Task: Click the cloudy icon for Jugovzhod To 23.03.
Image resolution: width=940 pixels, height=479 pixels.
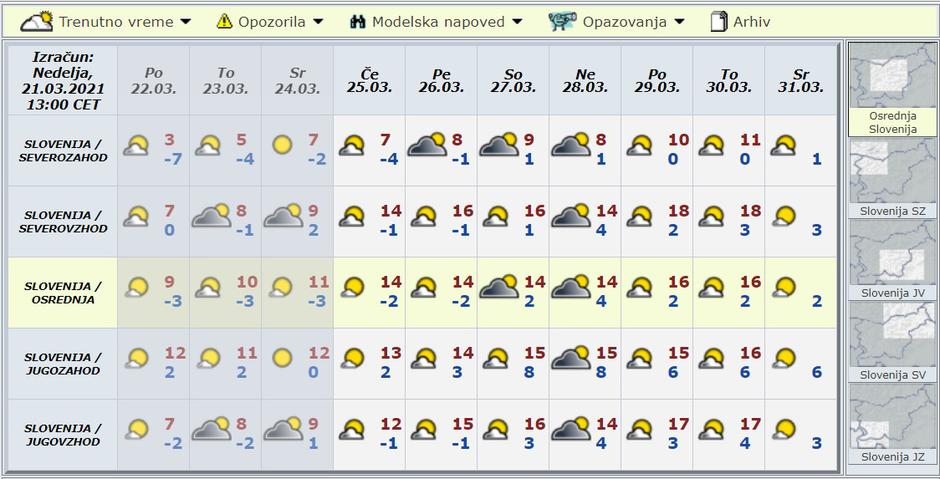Action: click(x=211, y=431)
